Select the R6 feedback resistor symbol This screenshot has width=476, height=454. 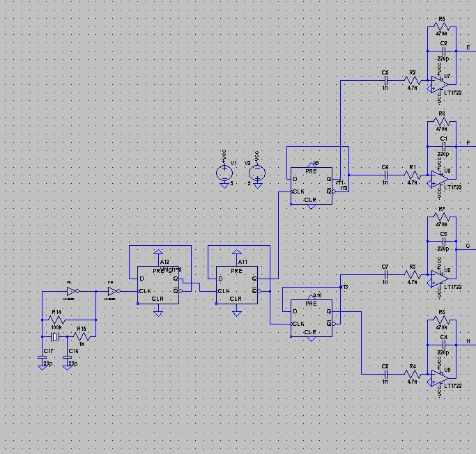(442, 122)
